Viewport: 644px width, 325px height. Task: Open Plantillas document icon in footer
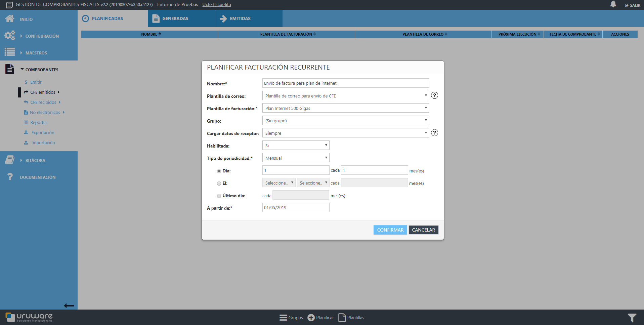(x=342, y=318)
